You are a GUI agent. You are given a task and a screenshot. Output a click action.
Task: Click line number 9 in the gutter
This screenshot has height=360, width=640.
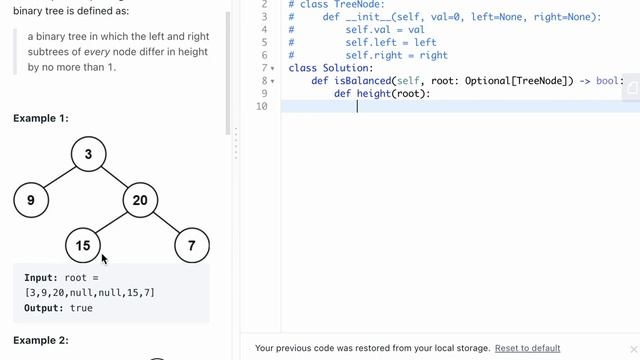tap(264, 93)
